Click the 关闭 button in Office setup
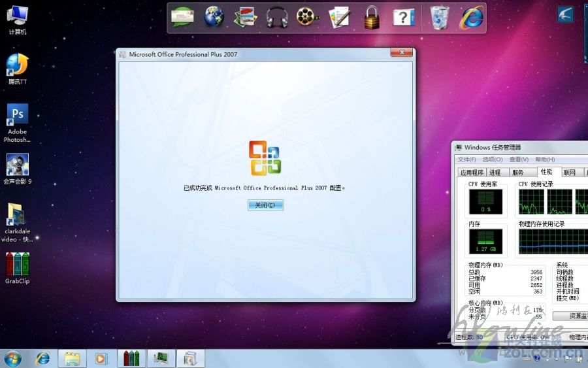The height and width of the screenshot is (368, 588). [265, 205]
